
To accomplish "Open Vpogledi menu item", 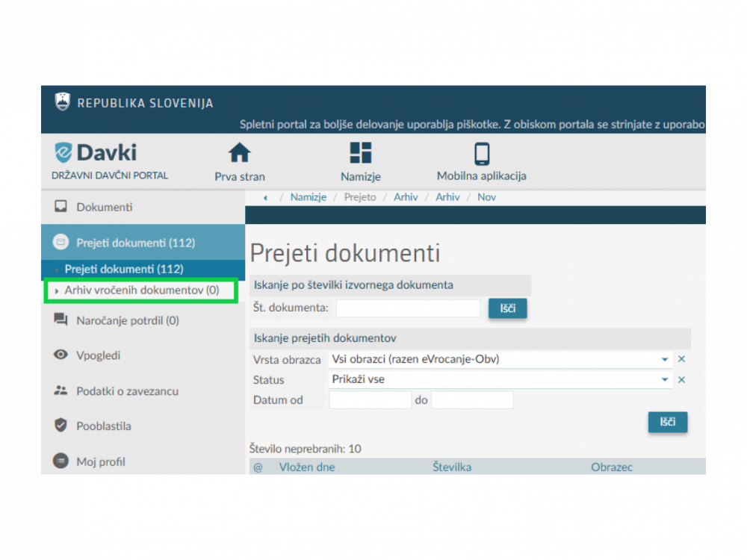I will [98, 355].
